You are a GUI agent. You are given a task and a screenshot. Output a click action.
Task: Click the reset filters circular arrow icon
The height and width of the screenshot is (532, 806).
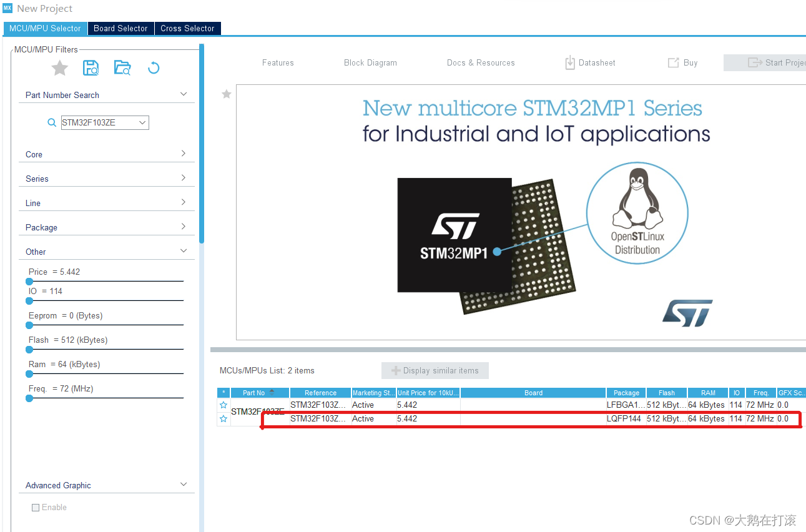[154, 68]
